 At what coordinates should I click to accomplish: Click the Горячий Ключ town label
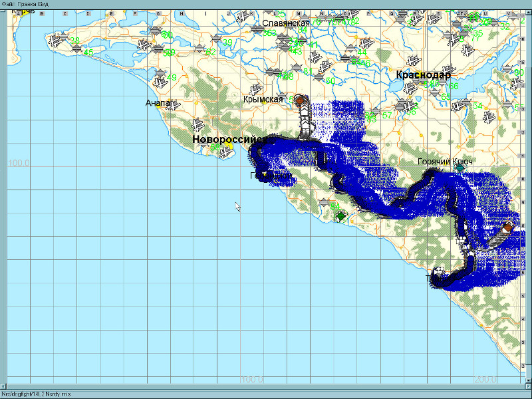445,162
